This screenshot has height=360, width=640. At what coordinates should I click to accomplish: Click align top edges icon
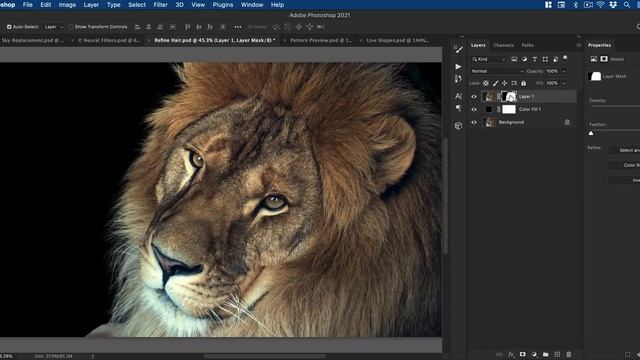pos(187,27)
